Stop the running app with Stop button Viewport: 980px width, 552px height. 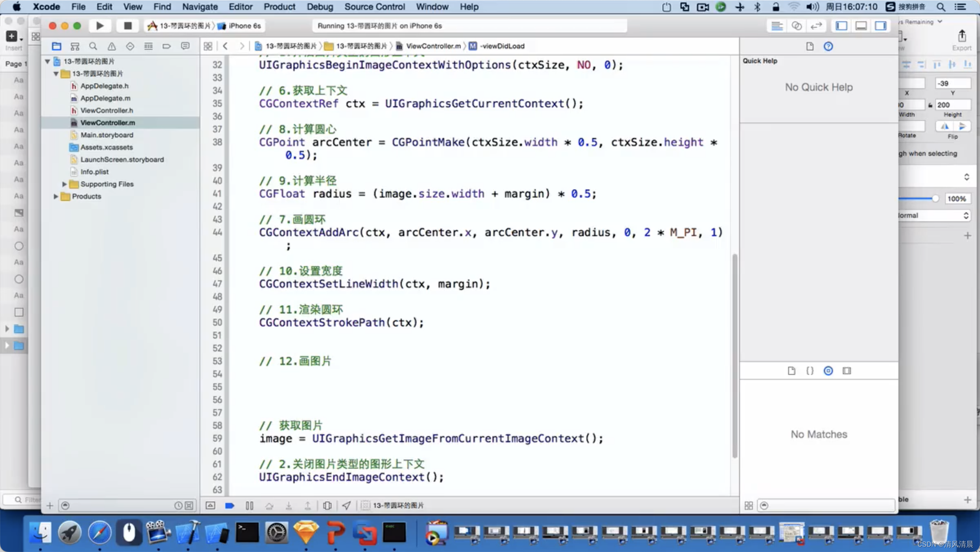click(127, 26)
